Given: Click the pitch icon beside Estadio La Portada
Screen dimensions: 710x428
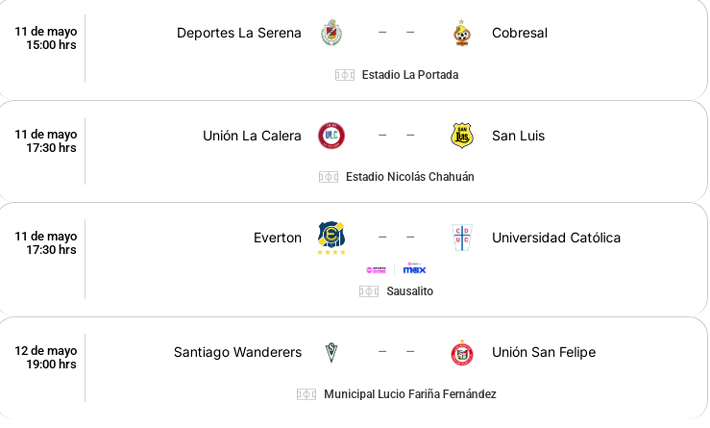Looking at the screenshot, I should [x=345, y=75].
